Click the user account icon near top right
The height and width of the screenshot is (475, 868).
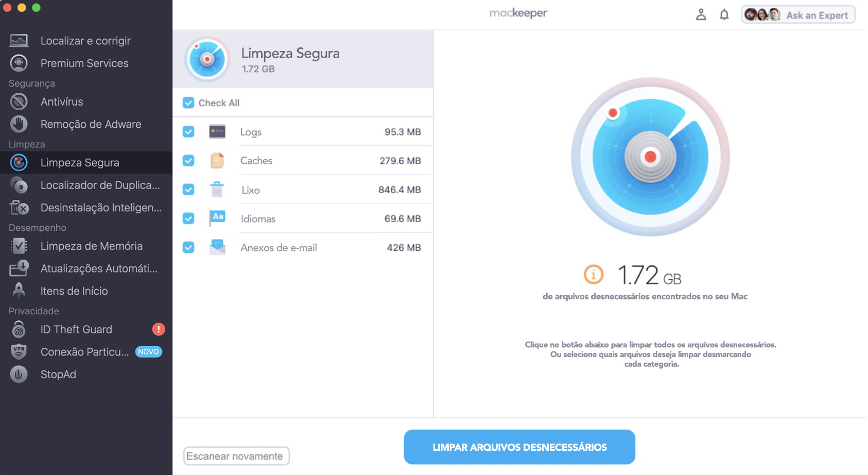pyautogui.click(x=700, y=14)
